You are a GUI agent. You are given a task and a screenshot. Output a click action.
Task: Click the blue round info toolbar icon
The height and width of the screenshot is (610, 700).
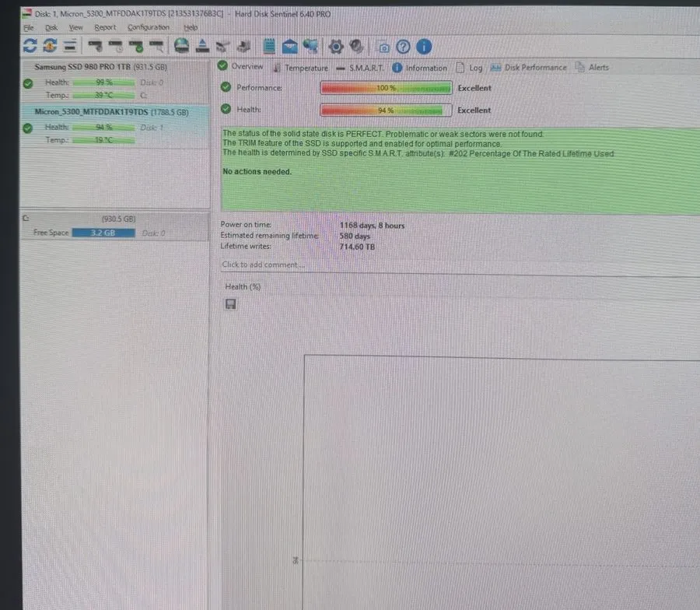[424, 47]
